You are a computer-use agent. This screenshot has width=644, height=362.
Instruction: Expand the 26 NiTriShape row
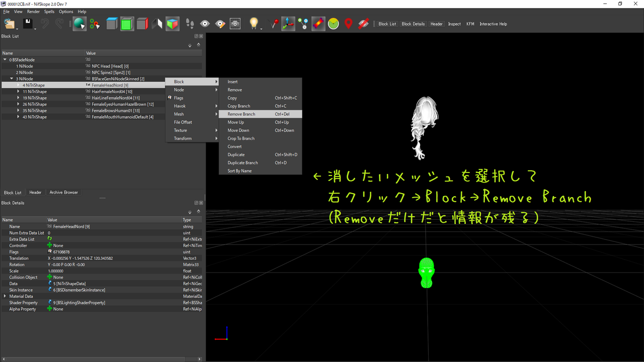coord(18,104)
